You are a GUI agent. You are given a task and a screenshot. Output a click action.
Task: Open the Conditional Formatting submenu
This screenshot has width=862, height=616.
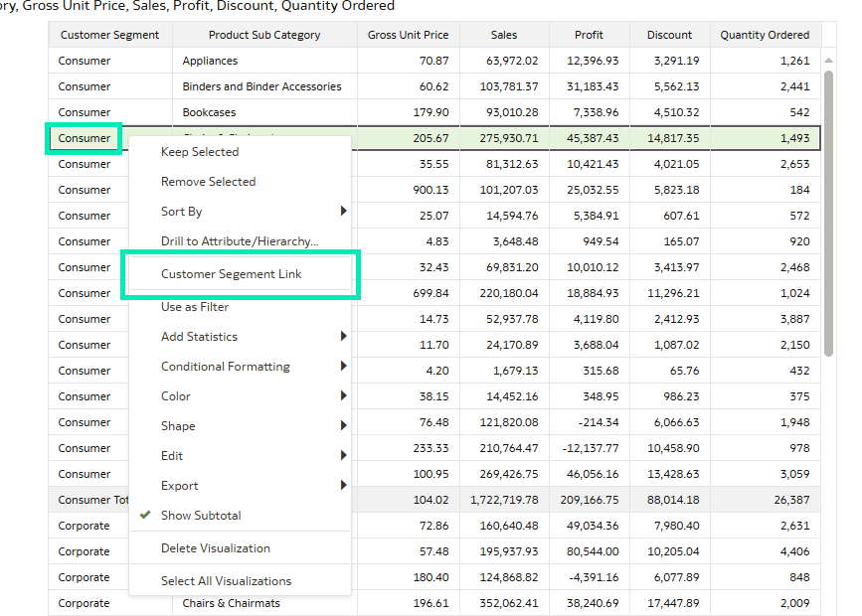[240, 367]
